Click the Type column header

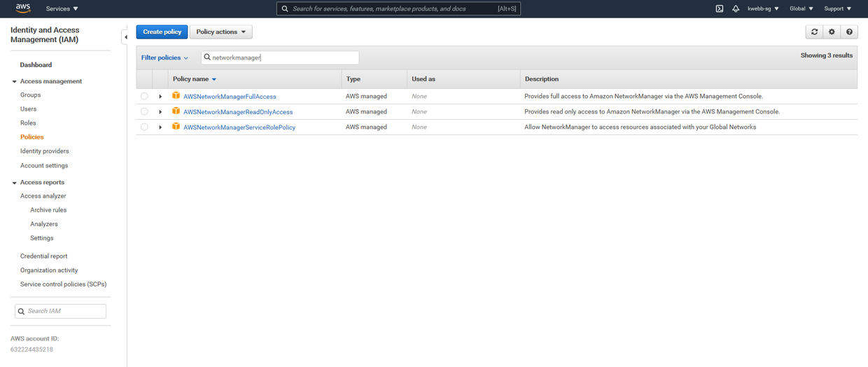[x=353, y=79]
